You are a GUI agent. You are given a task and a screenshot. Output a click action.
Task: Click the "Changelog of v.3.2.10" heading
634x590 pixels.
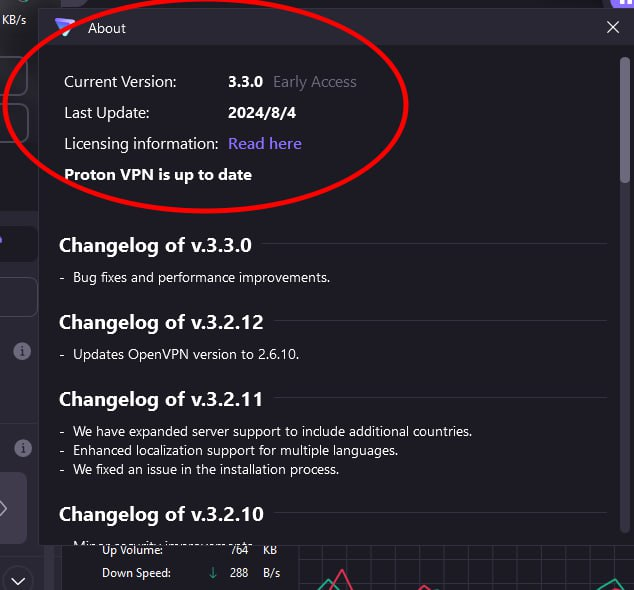click(161, 514)
